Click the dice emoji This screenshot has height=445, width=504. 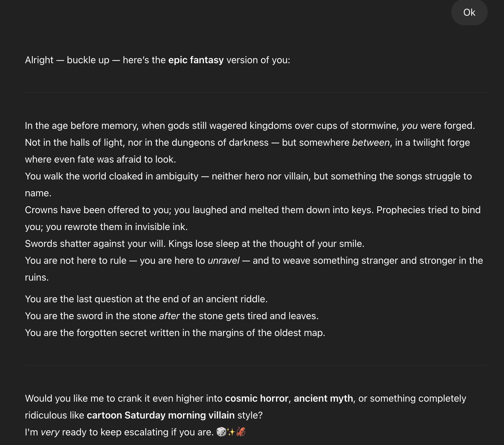pos(221,432)
